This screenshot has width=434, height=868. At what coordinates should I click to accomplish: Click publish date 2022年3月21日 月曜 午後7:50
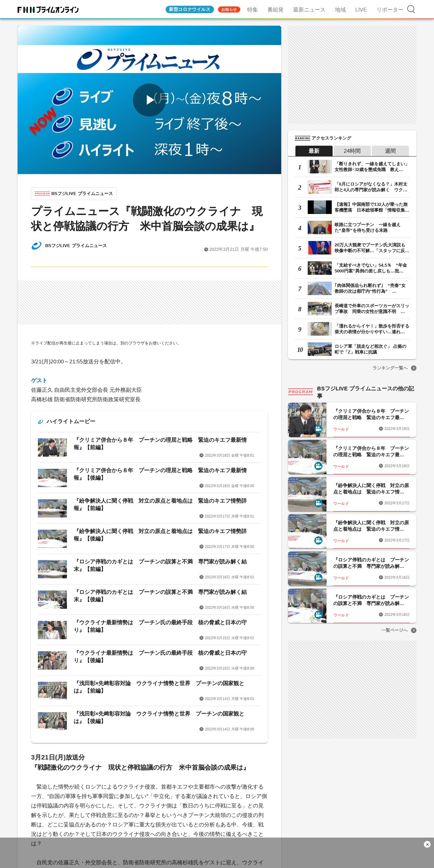coord(236,249)
